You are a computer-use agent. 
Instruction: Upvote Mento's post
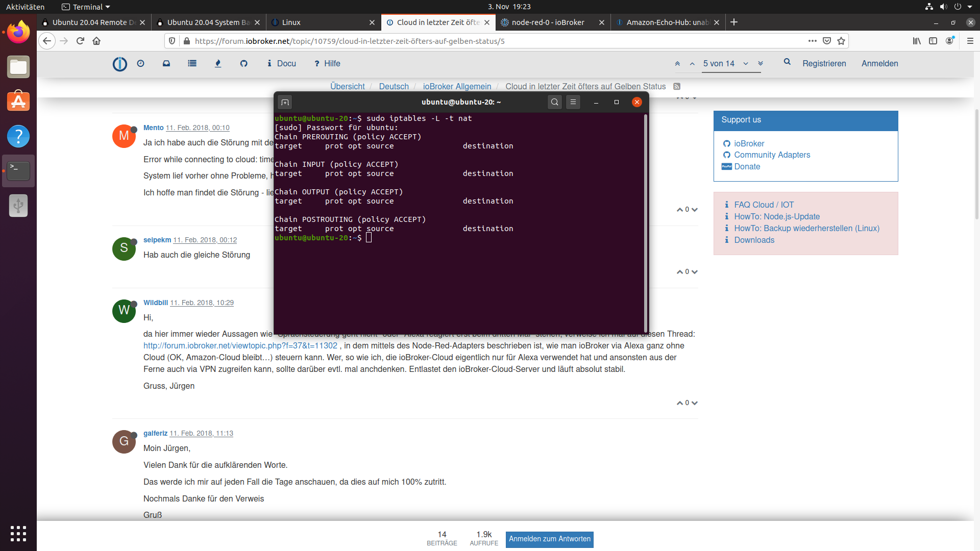pos(680,210)
